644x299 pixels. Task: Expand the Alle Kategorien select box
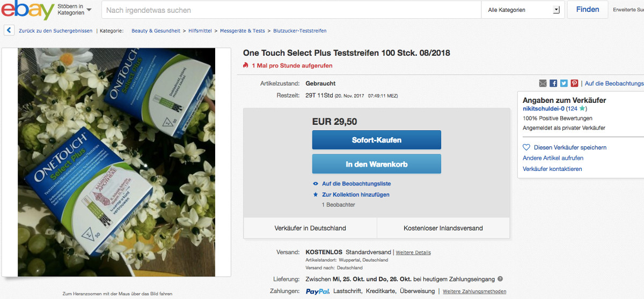523,10
